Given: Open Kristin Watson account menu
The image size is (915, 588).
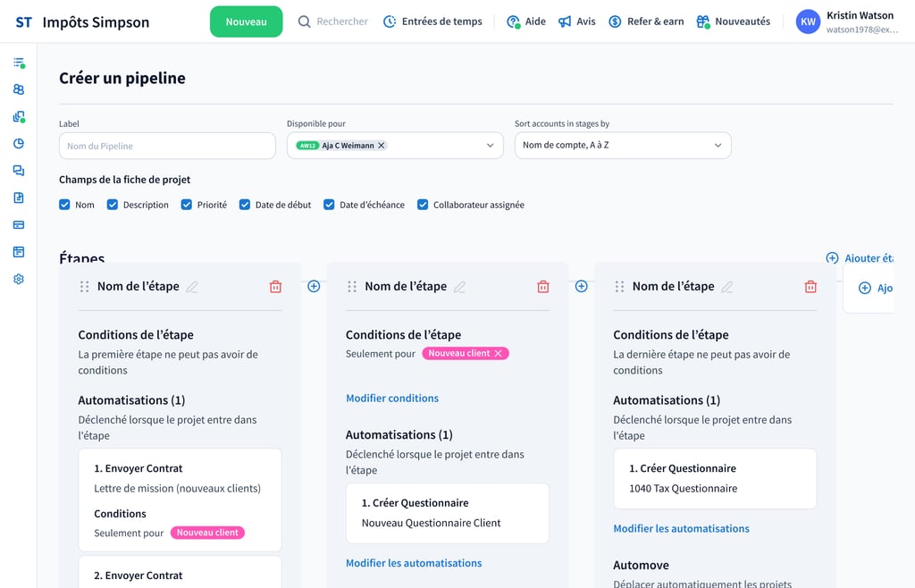Looking at the screenshot, I should 847,21.
